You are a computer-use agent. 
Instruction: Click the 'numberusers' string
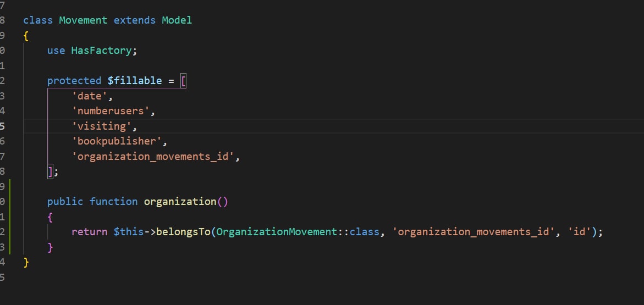point(111,111)
